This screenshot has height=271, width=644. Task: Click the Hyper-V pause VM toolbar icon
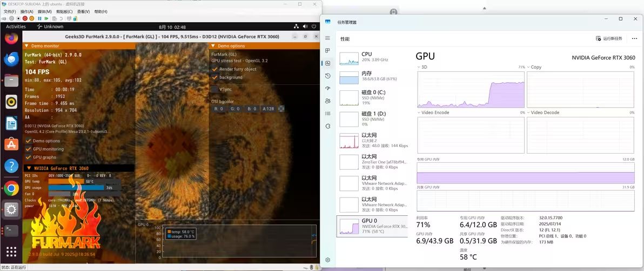40,18
